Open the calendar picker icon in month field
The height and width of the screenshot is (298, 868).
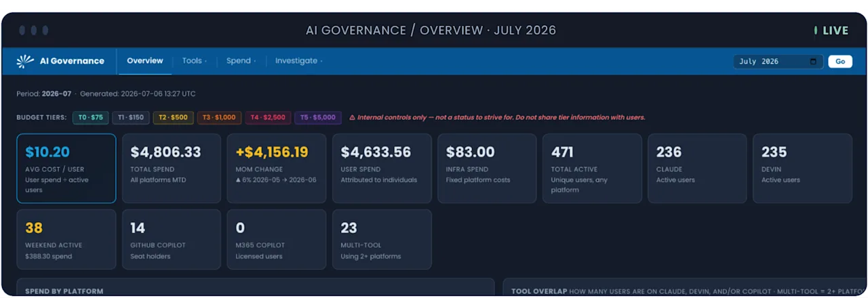pos(813,62)
